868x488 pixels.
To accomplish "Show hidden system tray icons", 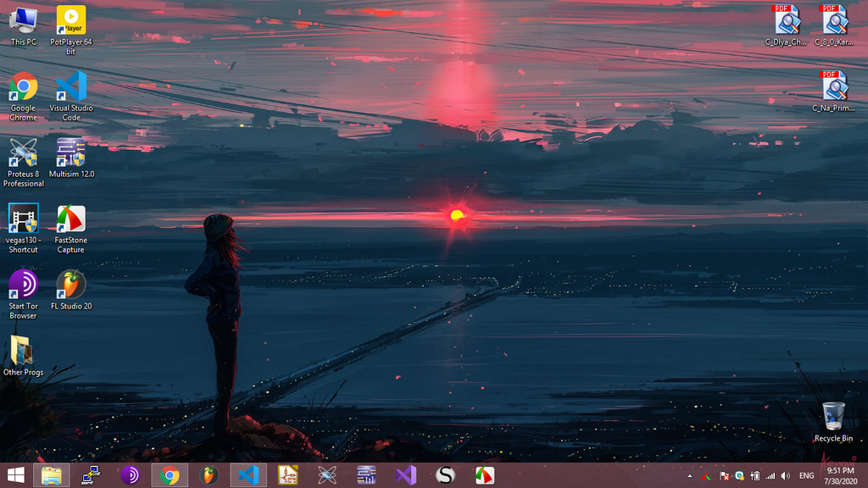I will click(x=689, y=476).
